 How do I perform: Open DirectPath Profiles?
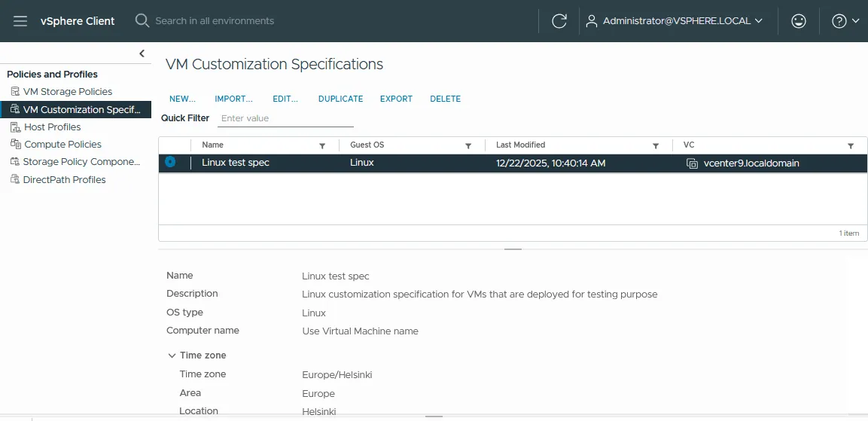pyautogui.click(x=64, y=179)
